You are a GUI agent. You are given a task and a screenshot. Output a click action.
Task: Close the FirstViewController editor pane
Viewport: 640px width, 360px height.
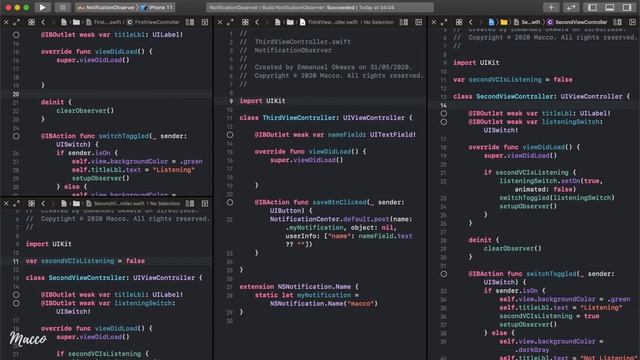click(6, 22)
